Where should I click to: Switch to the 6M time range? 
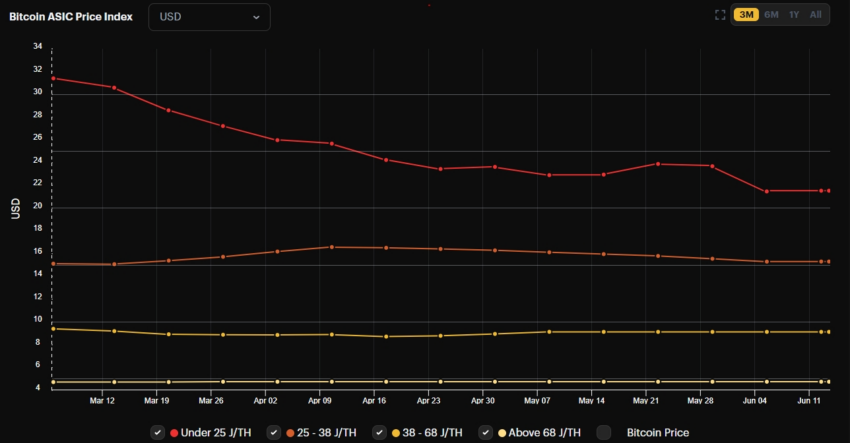tap(771, 15)
